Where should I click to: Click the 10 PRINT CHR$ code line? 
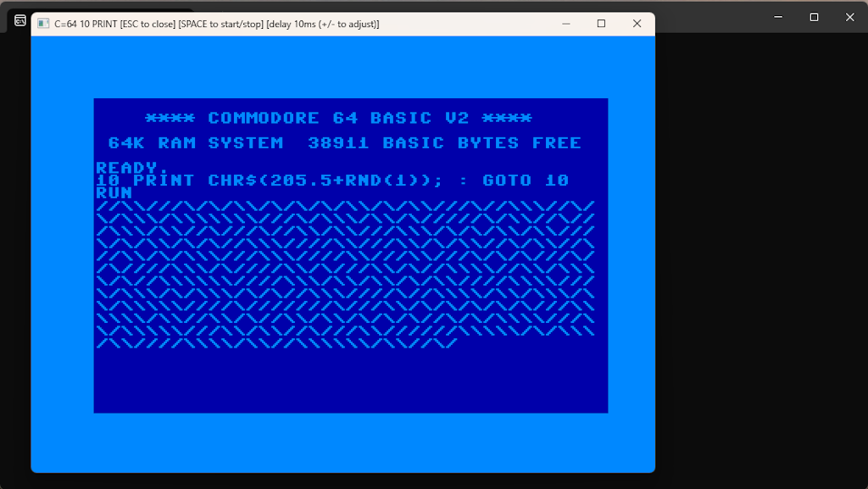coord(332,180)
